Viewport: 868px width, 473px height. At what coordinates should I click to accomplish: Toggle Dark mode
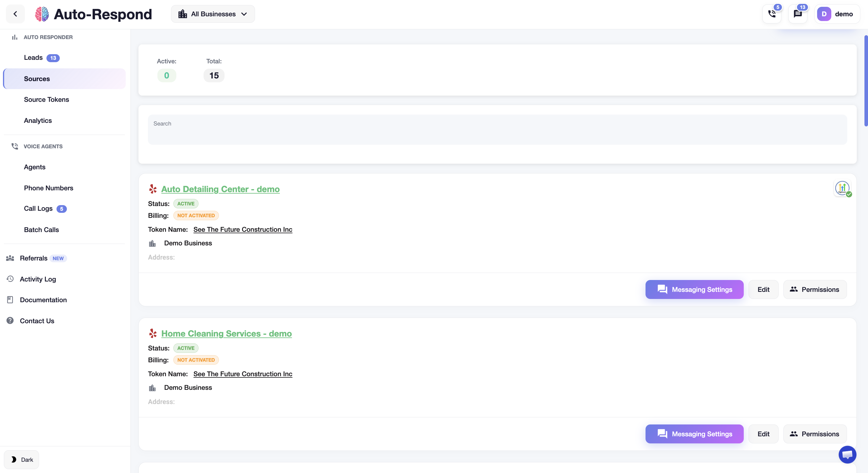tap(22, 459)
